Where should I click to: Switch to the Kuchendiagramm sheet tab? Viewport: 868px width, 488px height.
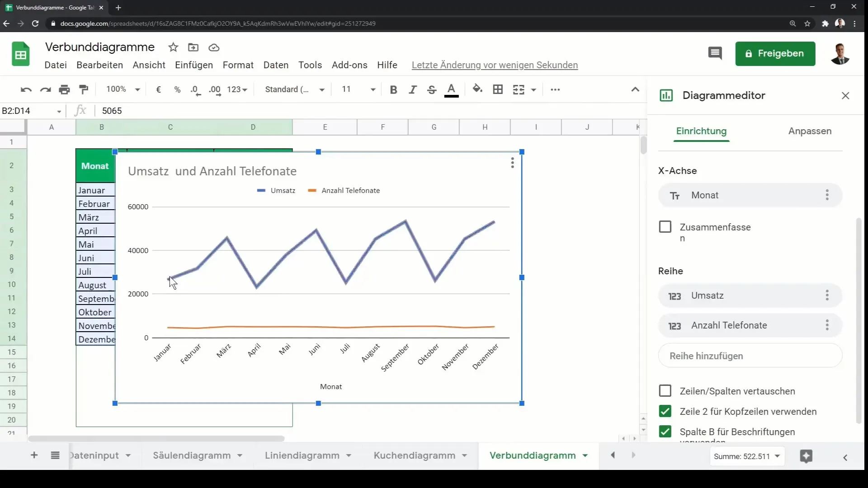(415, 455)
